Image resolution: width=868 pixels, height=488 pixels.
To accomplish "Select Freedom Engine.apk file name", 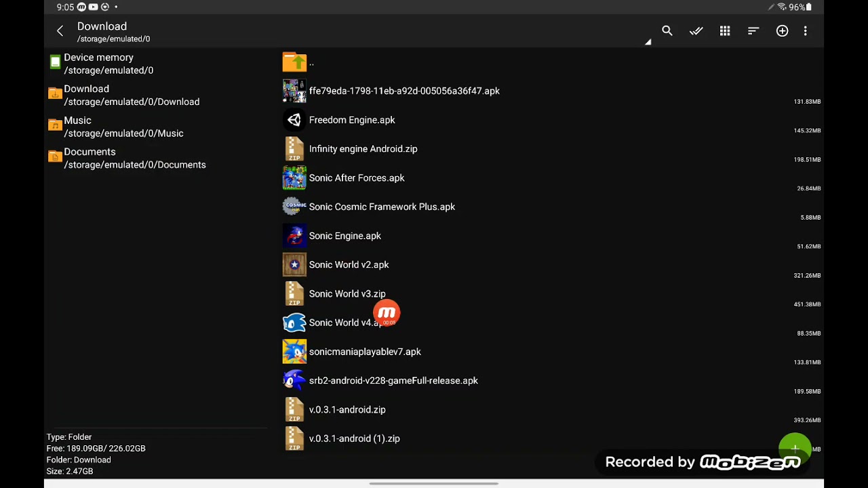I will [x=352, y=120].
